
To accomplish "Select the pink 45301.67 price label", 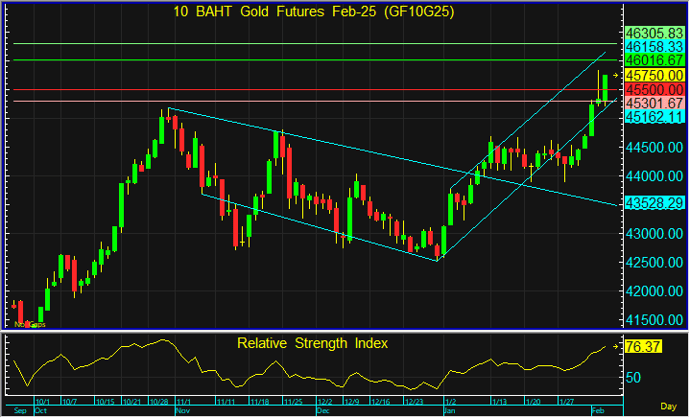I will pos(654,103).
